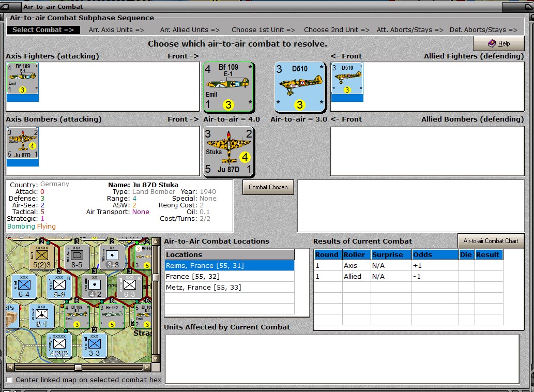Viewport: 534px width, 392px height.
Task: Click the He 112 aircraft counter on the map
Action: [112, 316]
